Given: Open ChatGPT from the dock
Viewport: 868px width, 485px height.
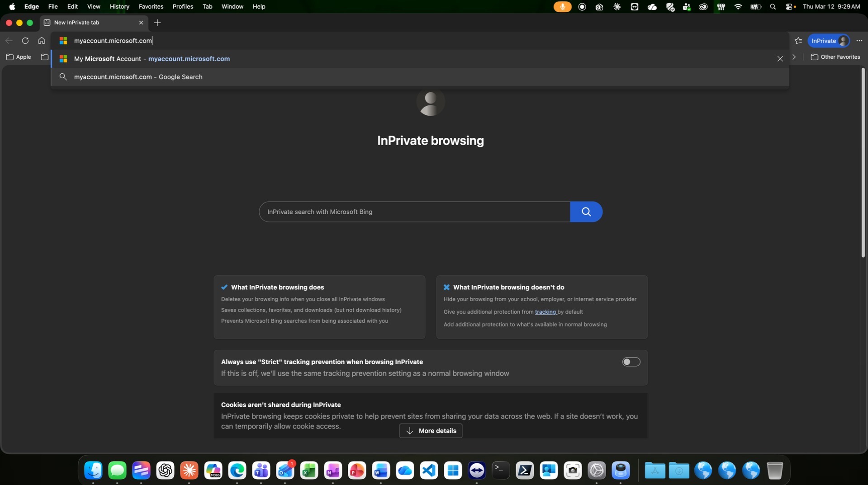Looking at the screenshot, I should coord(166,471).
